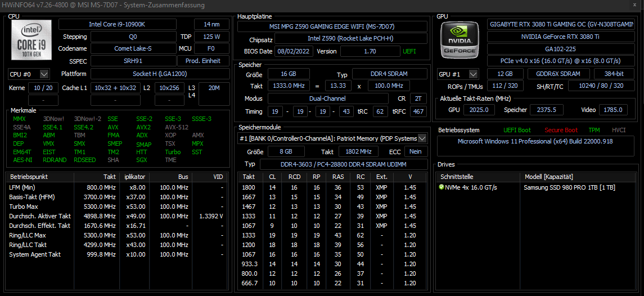This screenshot has height=296, width=644.
Task: Click the red Secure Boot label
Action: click(x=561, y=131)
